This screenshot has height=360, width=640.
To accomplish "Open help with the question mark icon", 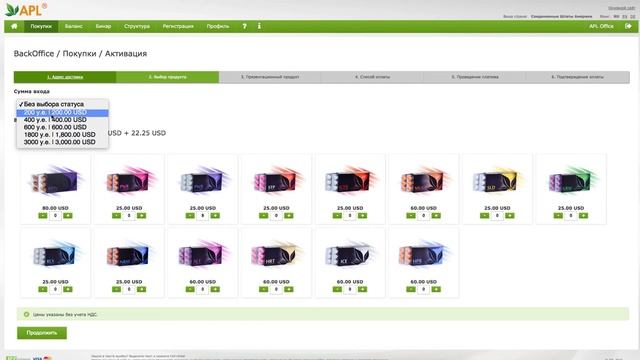I will (x=244, y=26).
